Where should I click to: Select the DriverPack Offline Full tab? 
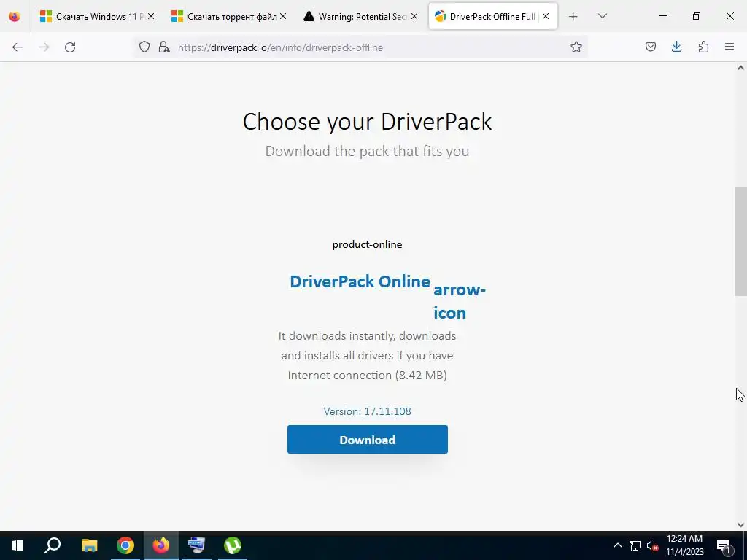tap(493, 17)
